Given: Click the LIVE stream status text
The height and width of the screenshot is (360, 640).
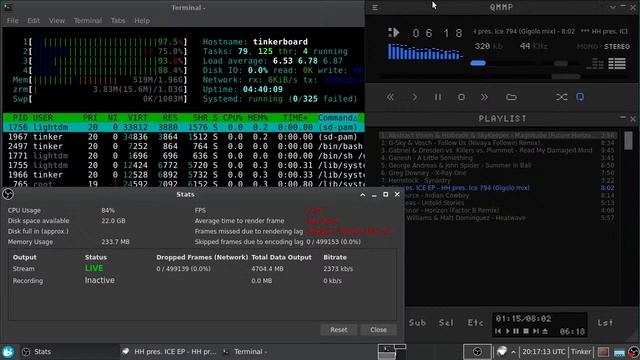Looking at the screenshot, I should [94, 268].
